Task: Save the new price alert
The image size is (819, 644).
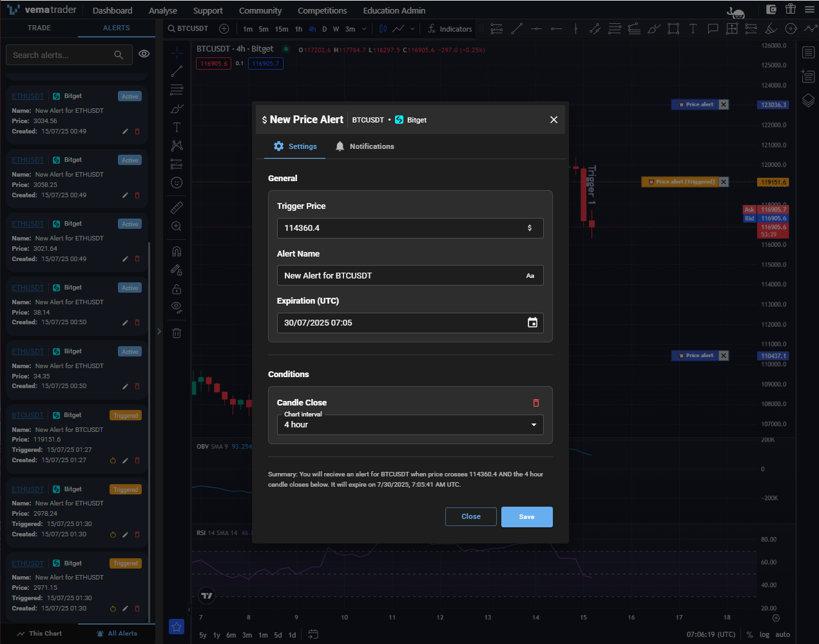Action: [527, 517]
